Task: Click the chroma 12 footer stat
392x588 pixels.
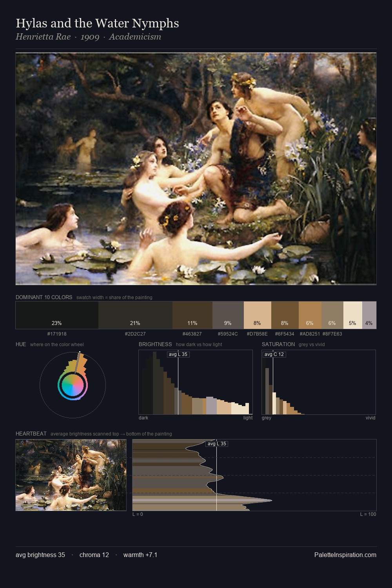Action: click(x=94, y=555)
